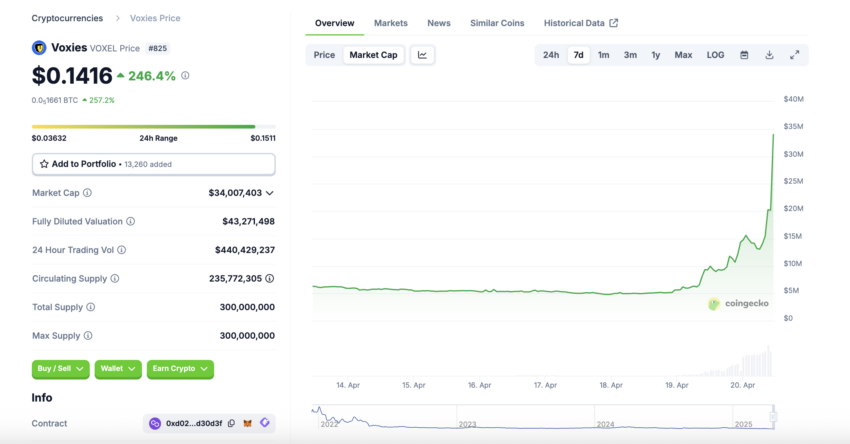850x444 pixels.
Task: Open Max Supply info icon
Action: (x=88, y=336)
